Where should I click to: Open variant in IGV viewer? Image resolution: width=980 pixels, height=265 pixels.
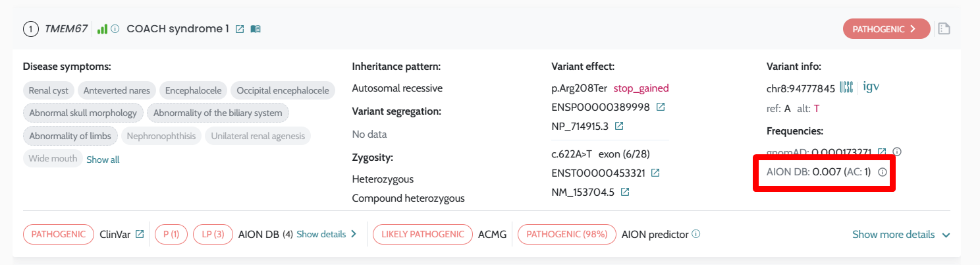(x=871, y=87)
